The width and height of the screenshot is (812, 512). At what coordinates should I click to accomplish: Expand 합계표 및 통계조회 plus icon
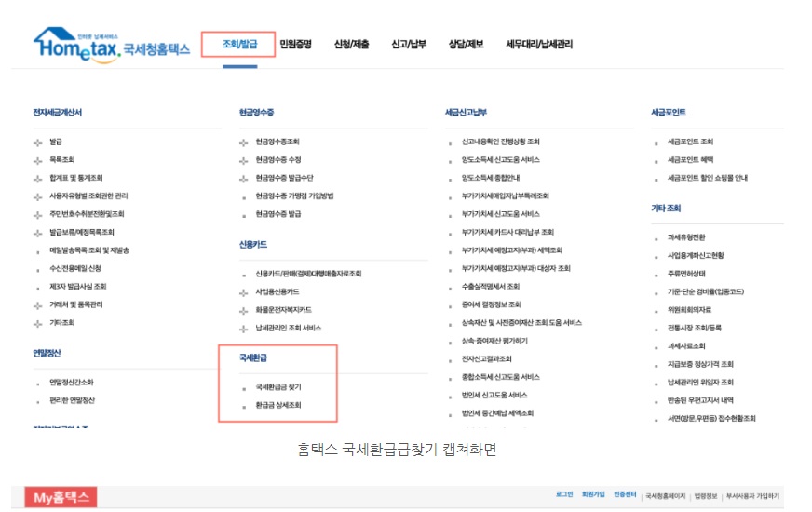38,179
